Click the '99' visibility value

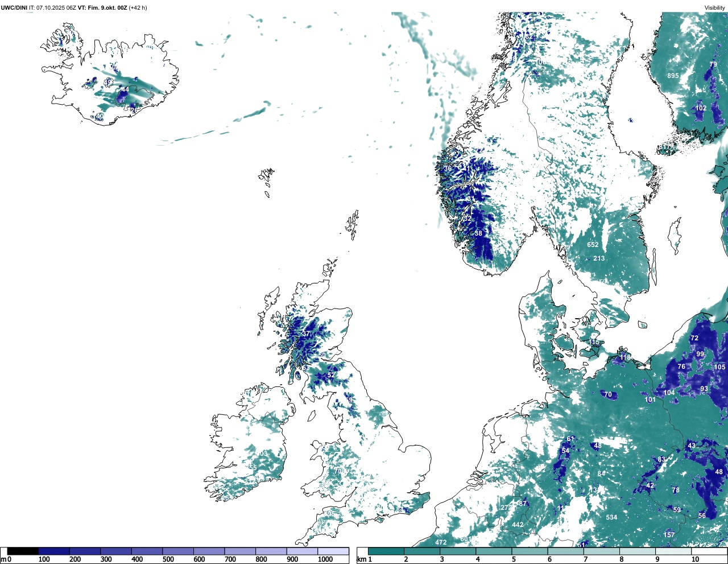coord(700,354)
